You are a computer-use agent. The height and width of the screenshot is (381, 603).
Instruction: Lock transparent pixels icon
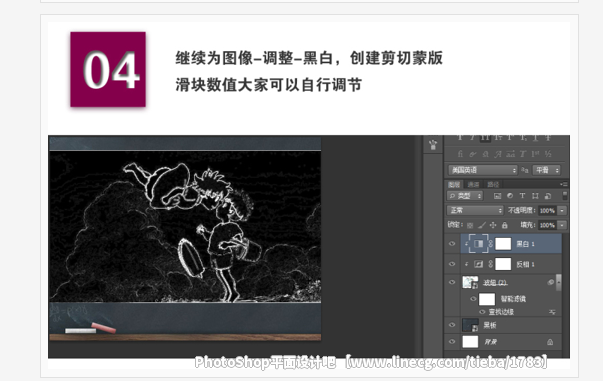[470, 225]
